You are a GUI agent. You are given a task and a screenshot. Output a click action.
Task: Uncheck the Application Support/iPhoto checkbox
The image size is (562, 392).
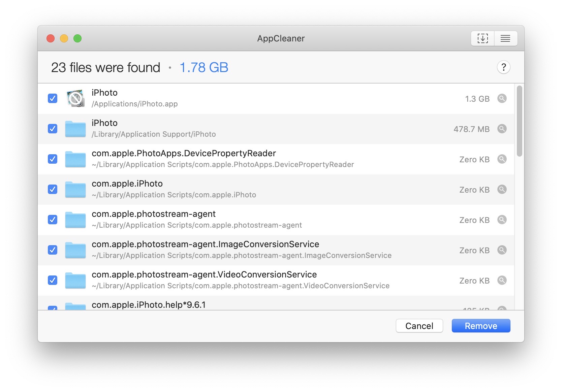click(53, 129)
